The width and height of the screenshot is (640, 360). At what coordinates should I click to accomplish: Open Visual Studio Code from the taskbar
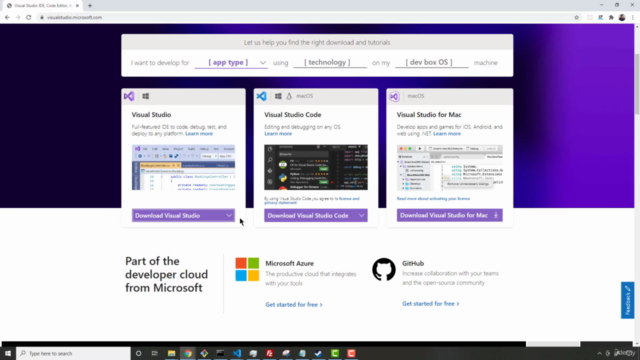(x=237, y=353)
